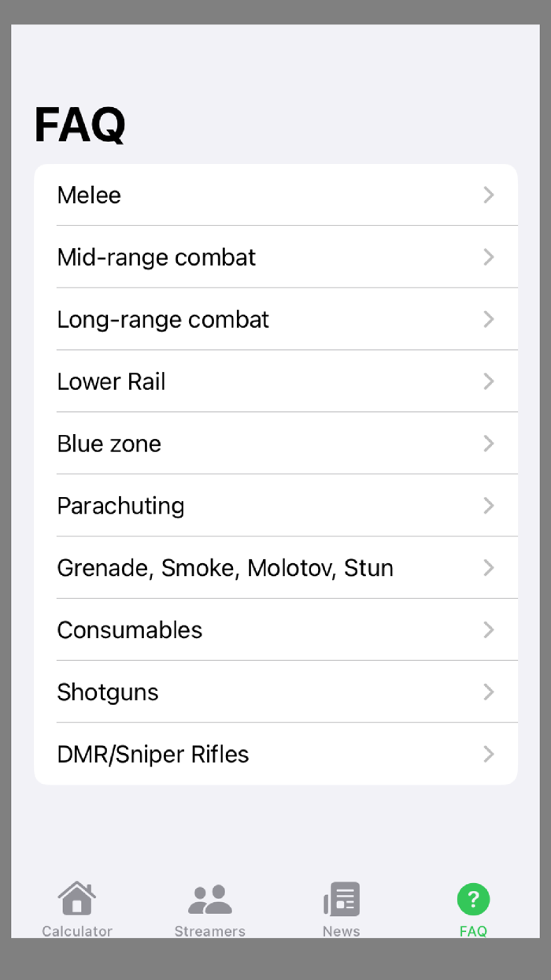551x980 pixels.
Task: Open the Blue zone FAQ entry
Action: [x=275, y=444]
